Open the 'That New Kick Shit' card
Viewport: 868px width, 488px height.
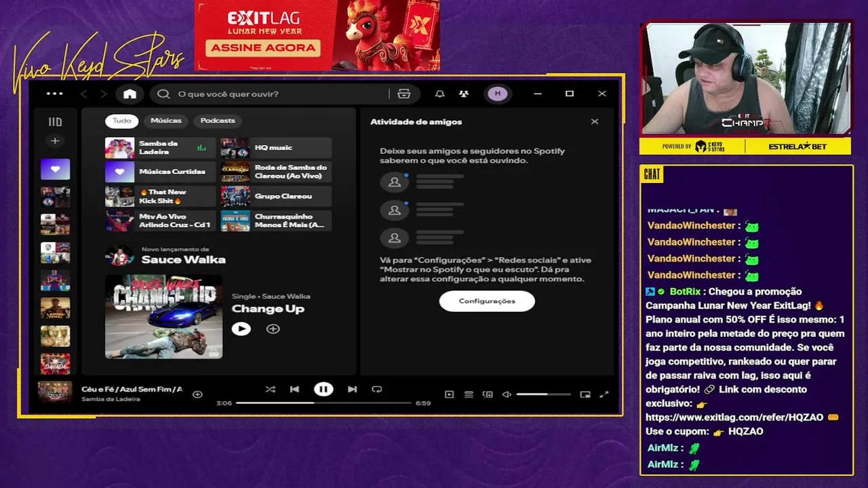coord(160,197)
